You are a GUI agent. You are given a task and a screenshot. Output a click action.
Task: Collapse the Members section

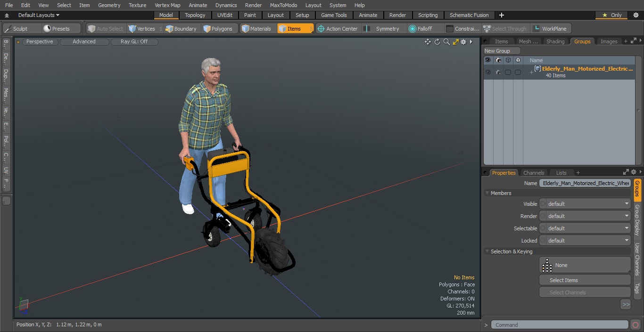[487, 193]
